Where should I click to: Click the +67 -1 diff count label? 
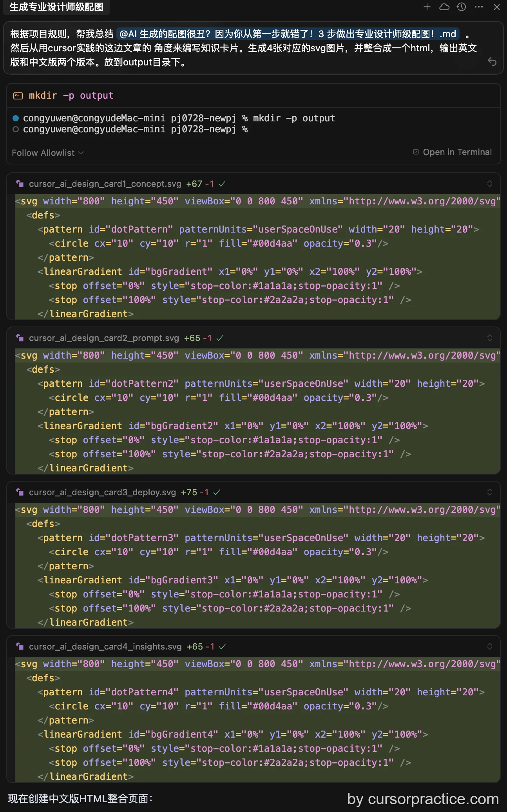[x=200, y=184]
